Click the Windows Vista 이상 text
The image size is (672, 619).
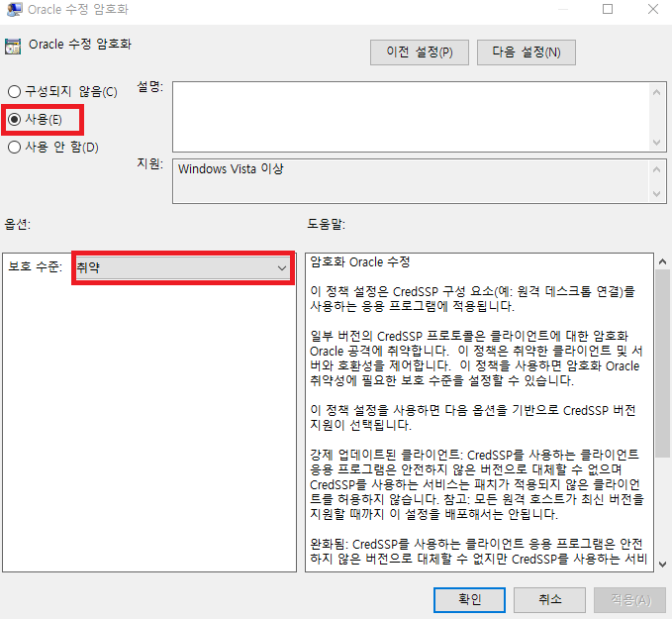tap(231, 169)
